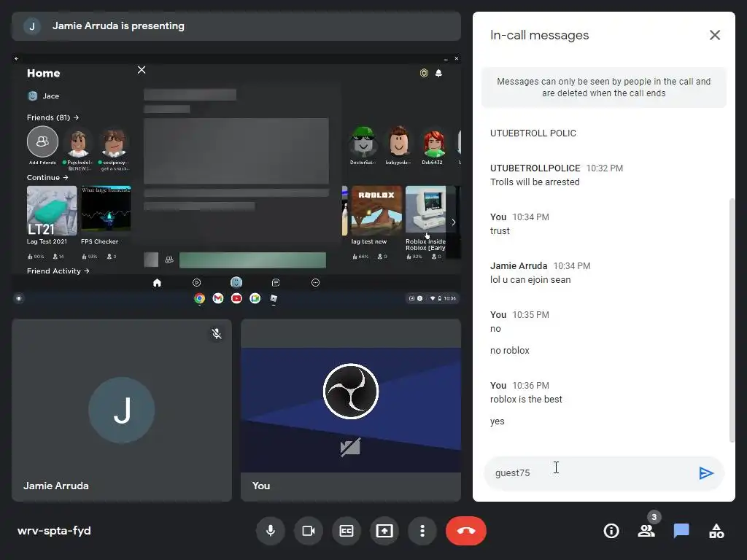
Task: Click the present now screen share icon
Action: pyautogui.click(x=384, y=531)
